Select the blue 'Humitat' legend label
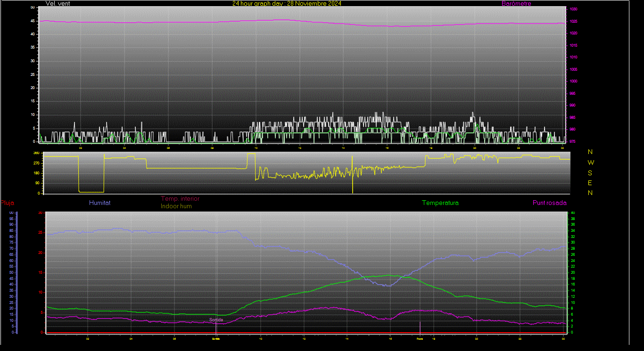644x351 pixels. pos(99,203)
